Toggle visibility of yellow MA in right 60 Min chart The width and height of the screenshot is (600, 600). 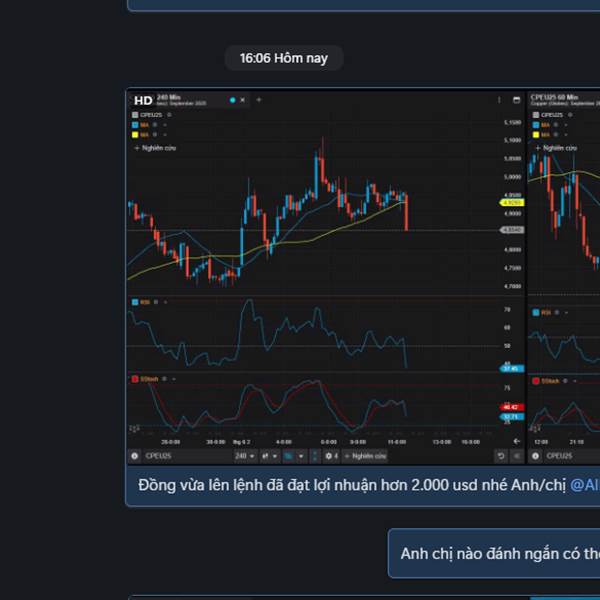[556, 135]
